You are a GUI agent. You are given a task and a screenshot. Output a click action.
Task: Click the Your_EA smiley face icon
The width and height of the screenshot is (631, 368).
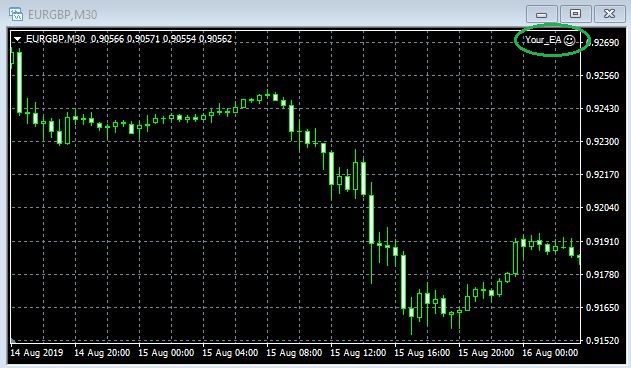point(569,40)
